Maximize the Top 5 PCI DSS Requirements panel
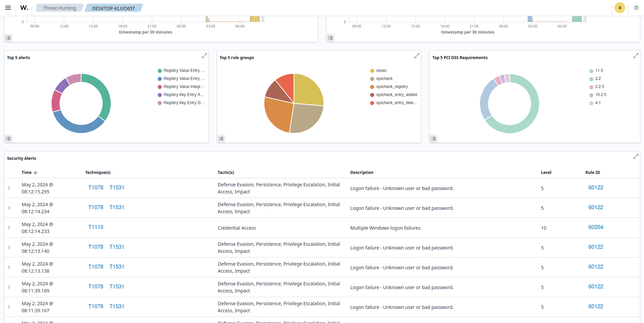This screenshot has width=644, height=323. [636, 56]
